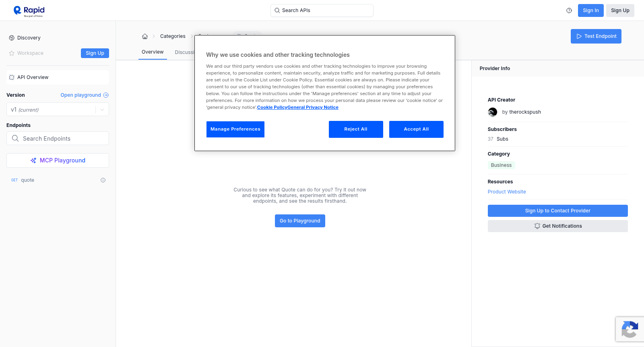Click the Provider Info heading
644x347 pixels.
(495, 69)
